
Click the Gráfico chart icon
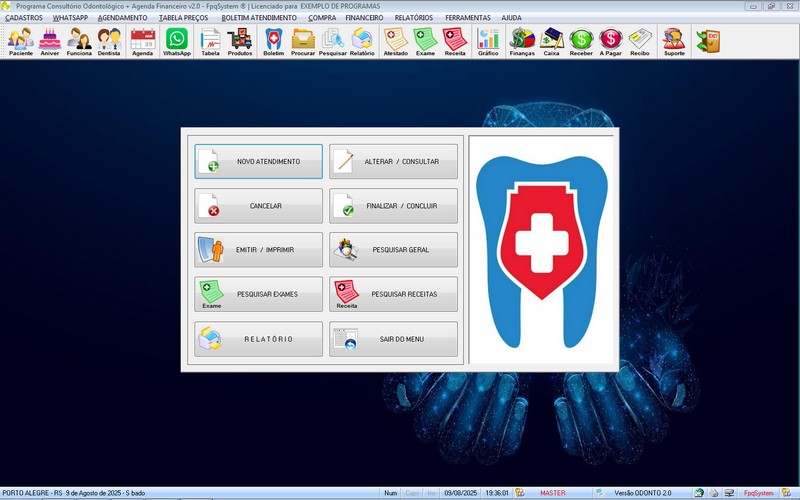tap(488, 41)
